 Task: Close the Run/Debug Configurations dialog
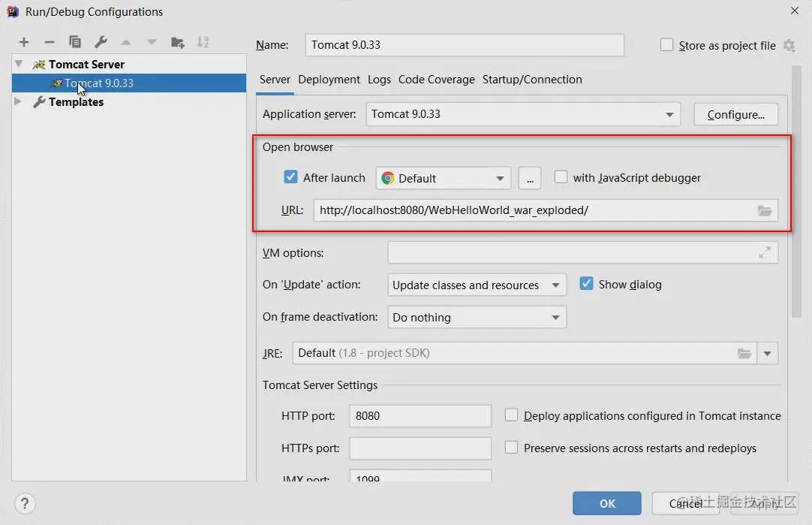click(795, 11)
